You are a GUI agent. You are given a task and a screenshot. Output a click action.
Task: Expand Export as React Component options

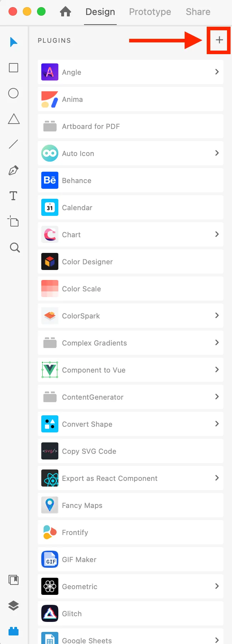(x=217, y=478)
